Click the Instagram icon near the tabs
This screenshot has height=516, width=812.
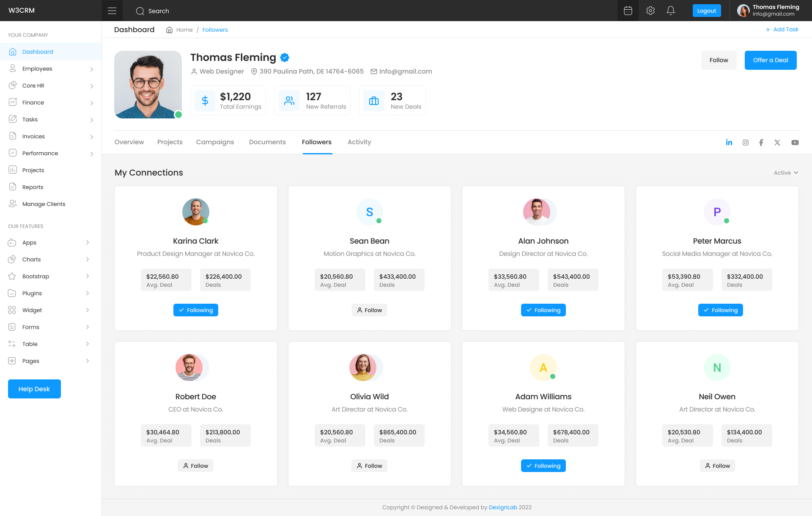tap(745, 143)
